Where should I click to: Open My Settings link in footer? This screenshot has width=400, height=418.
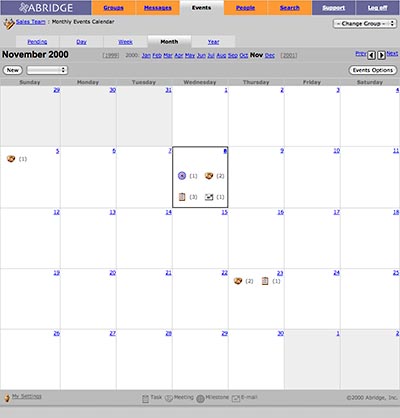(x=27, y=396)
